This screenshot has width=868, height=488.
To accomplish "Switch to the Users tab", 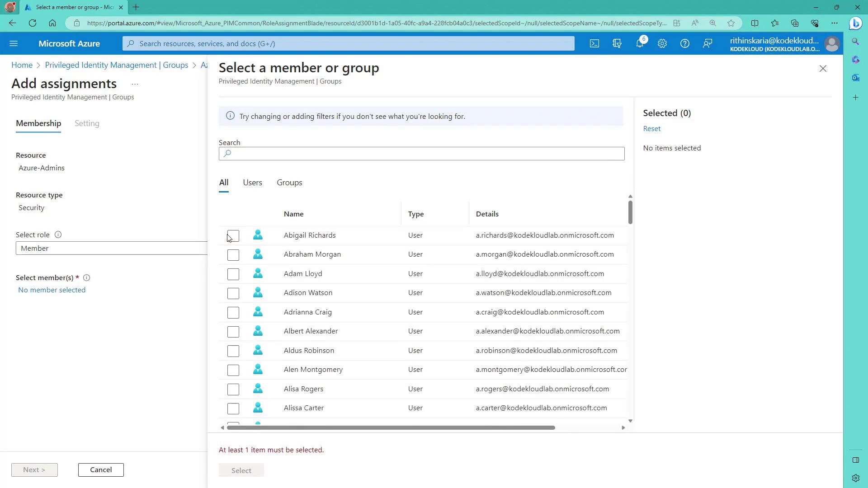I will click(x=252, y=183).
